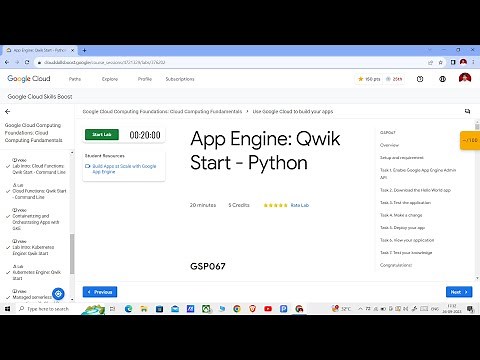This screenshot has height=360, width=480.
Task: Click the Chrome profile avatar in toolbar
Action: pos(463,62)
